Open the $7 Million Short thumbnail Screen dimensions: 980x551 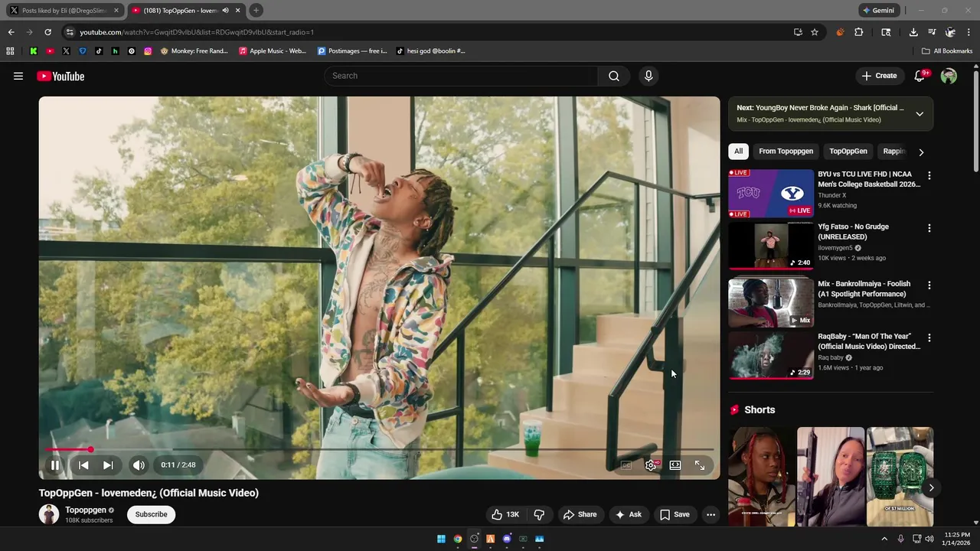coord(900,477)
